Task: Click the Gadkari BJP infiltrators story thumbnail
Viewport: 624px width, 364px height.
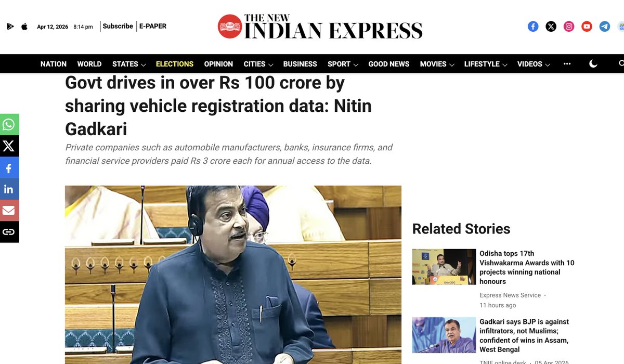Action: click(x=444, y=335)
